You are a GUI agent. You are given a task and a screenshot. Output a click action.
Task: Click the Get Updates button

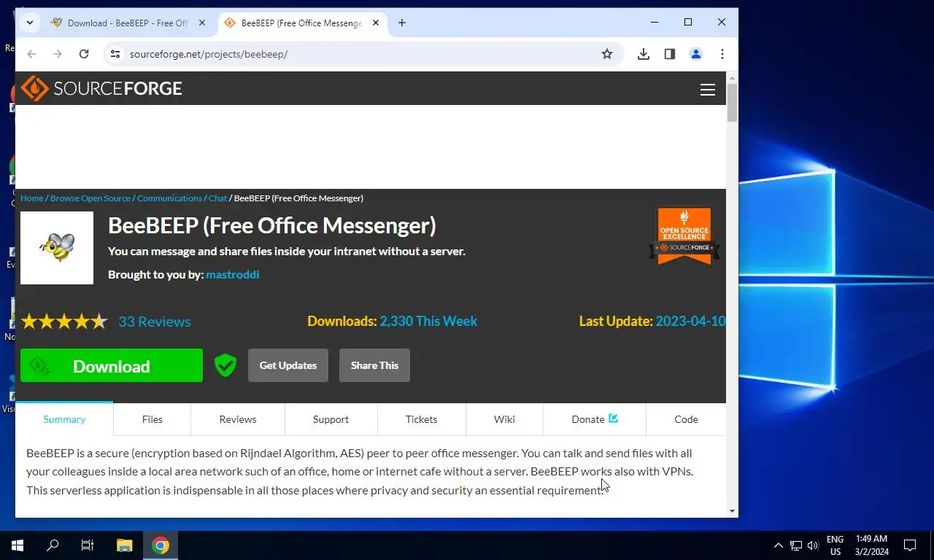pyautogui.click(x=288, y=365)
